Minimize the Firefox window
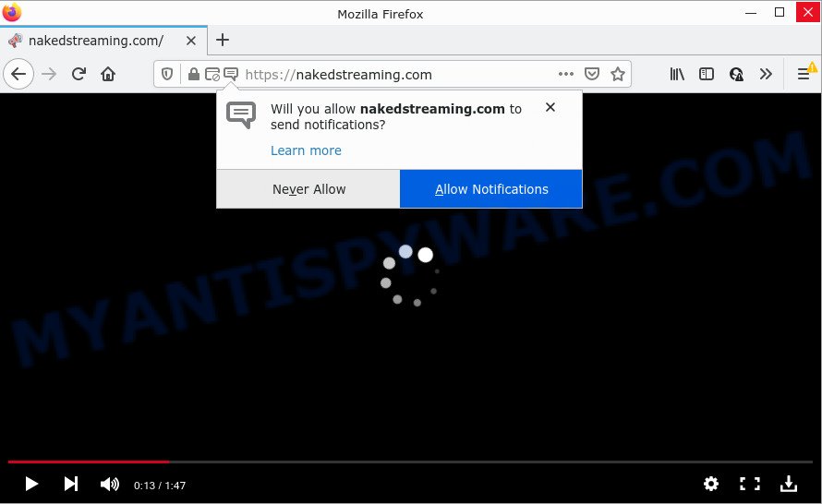The image size is (822, 504). [751, 13]
